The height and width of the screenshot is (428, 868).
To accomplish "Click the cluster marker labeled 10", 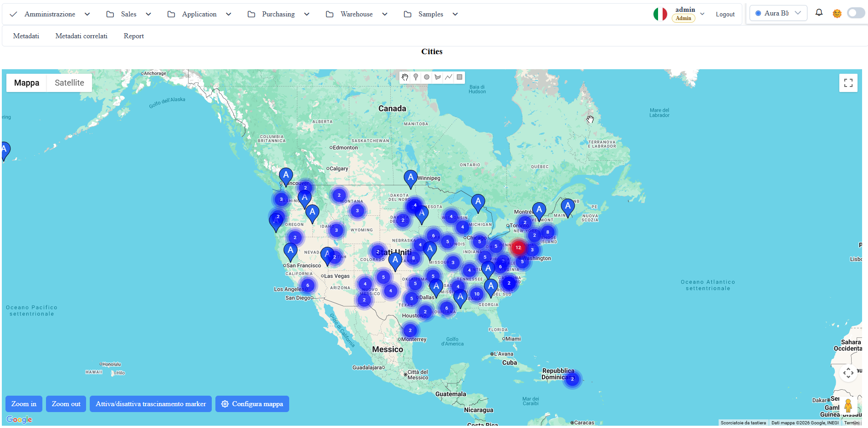I will [x=477, y=294].
